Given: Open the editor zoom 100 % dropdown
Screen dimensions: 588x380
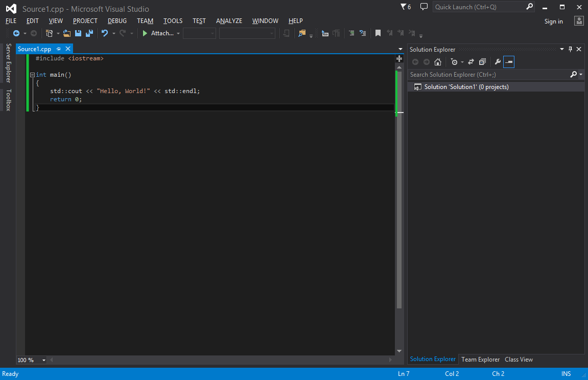Looking at the screenshot, I should [44, 360].
